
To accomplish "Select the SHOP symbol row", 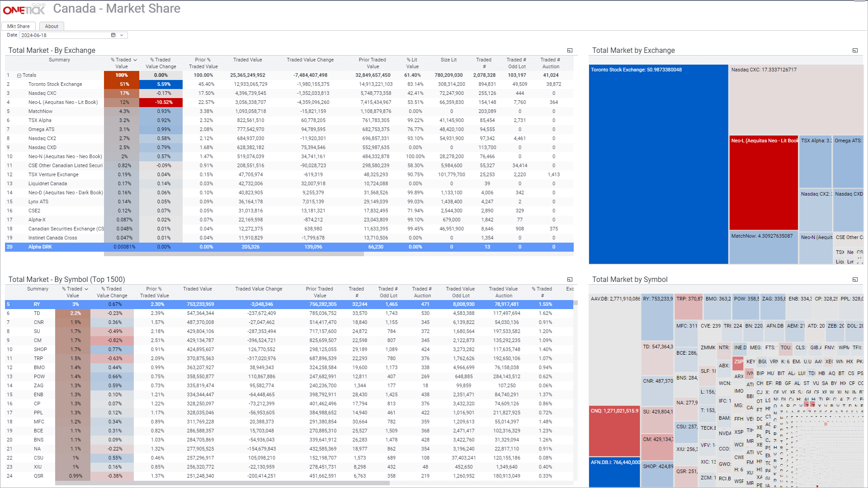I will (289, 349).
